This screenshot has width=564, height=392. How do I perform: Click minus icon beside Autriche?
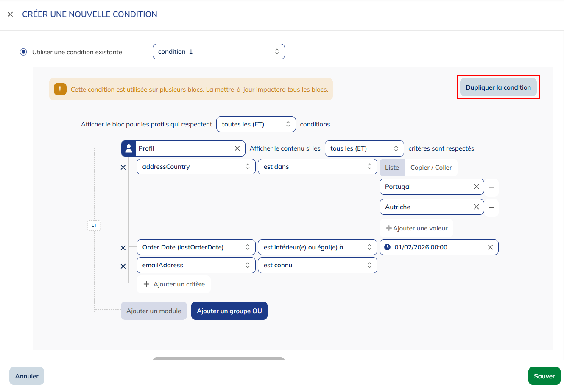coord(491,207)
